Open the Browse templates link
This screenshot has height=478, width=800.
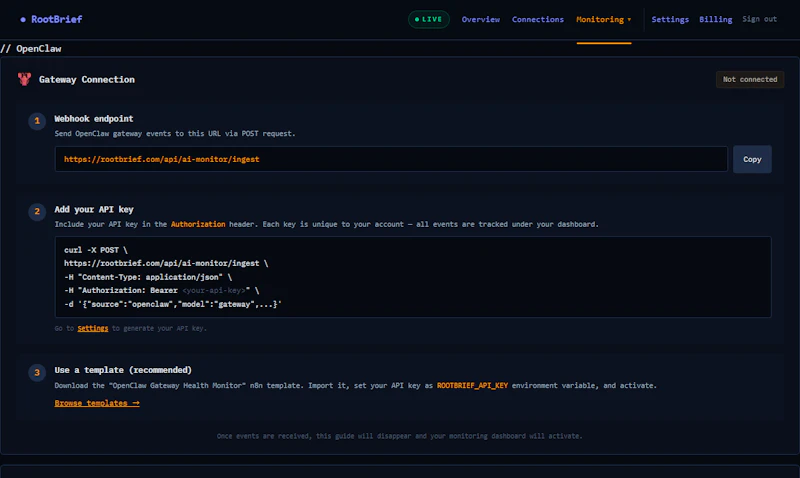[97, 403]
